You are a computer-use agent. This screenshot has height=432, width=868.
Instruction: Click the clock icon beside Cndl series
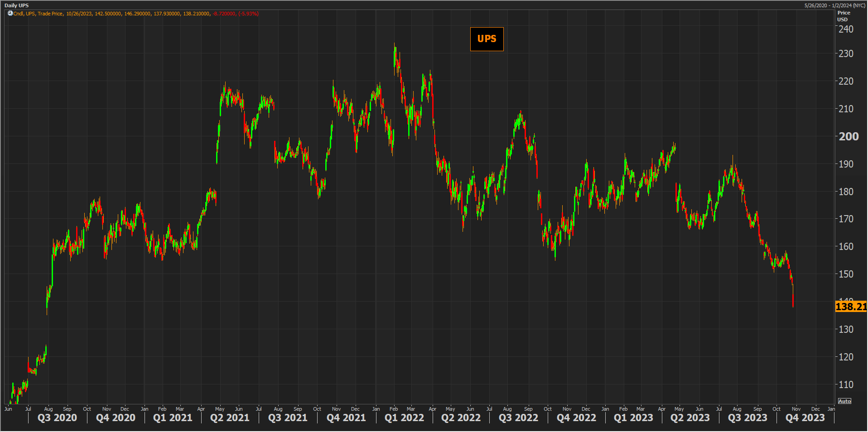(10, 14)
